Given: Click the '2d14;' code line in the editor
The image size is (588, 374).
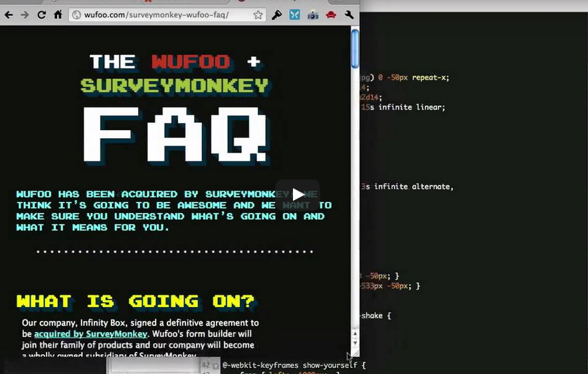Looking at the screenshot, I should [x=371, y=97].
